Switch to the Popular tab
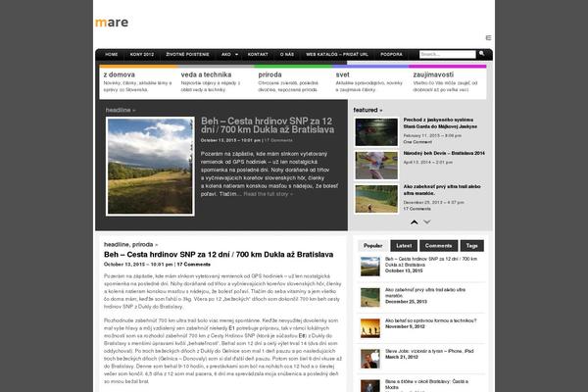 coord(372,246)
